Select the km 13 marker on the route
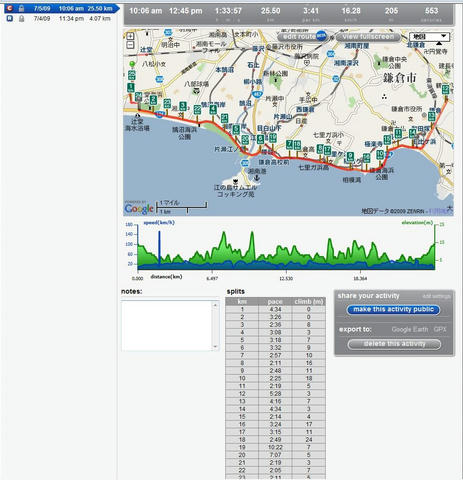463x480 pixels. pyautogui.click(x=431, y=117)
